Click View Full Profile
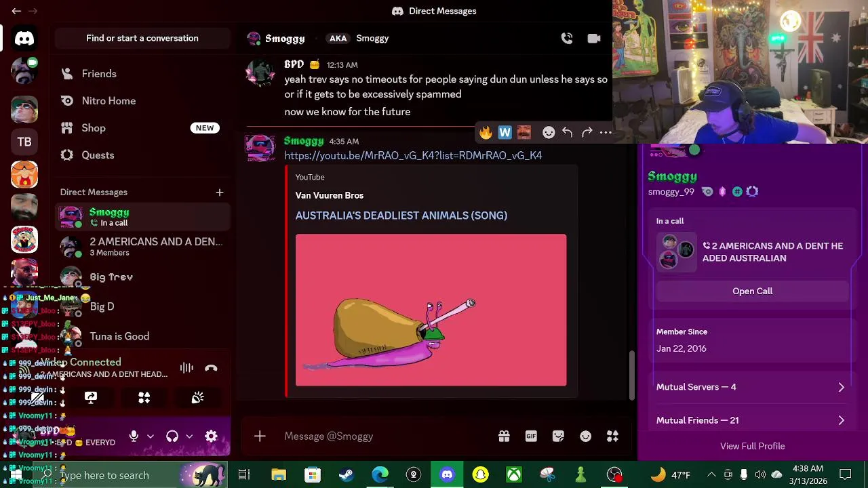The width and height of the screenshot is (868, 488). click(x=752, y=447)
